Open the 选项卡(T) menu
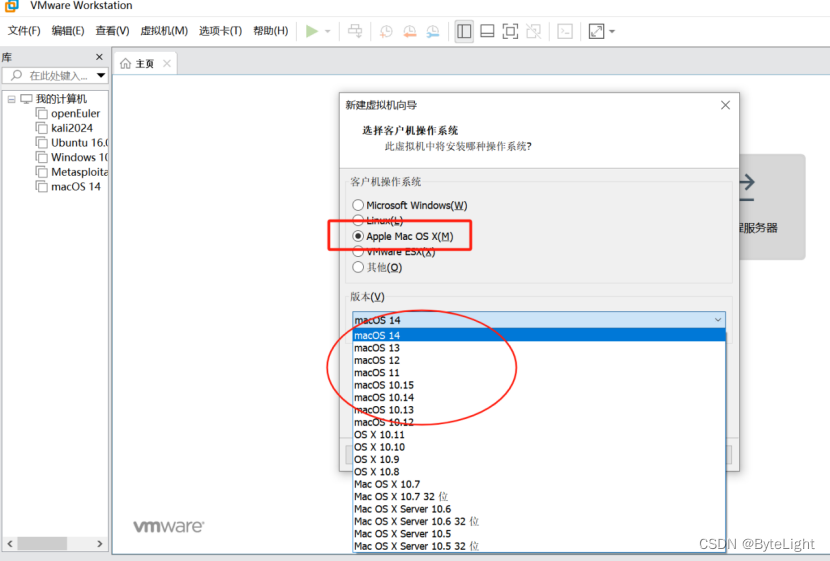This screenshot has height=561, width=830. 220,31
